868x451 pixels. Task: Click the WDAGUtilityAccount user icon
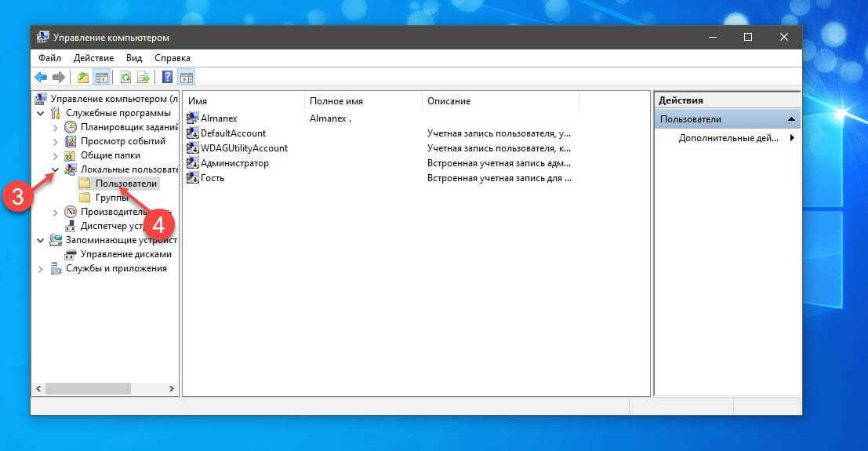tap(193, 148)
